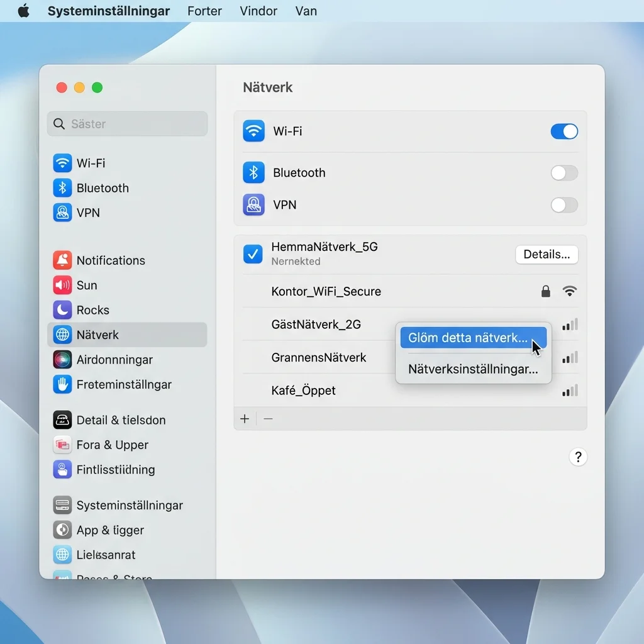Screen dimensions: 644x644
Task: Click Wi-Fi signal icon on Kontor_WiFi_Secure
Action: 569,291
